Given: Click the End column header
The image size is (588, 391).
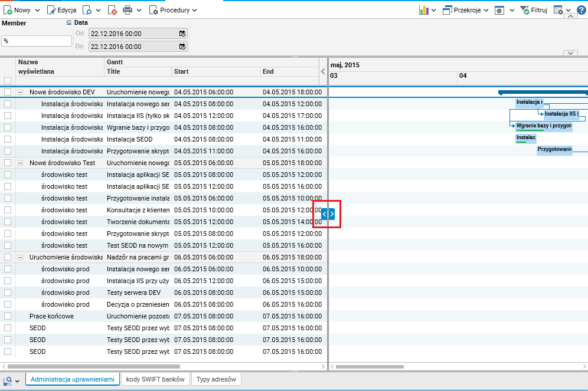Looking at the screenshot, I should pyautogui.click(x=289, y=71).
